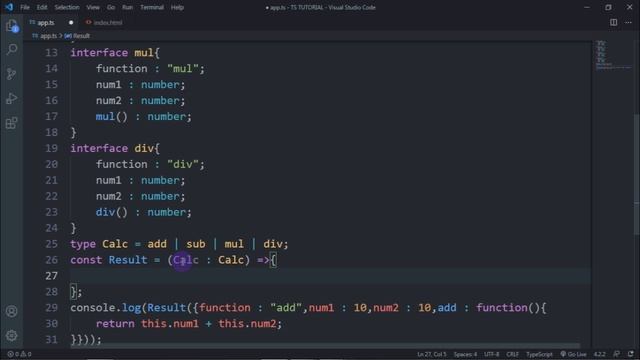Click the horizontal editor scrollbar
This screenshot has height=360, width=640.
point(325,346)
